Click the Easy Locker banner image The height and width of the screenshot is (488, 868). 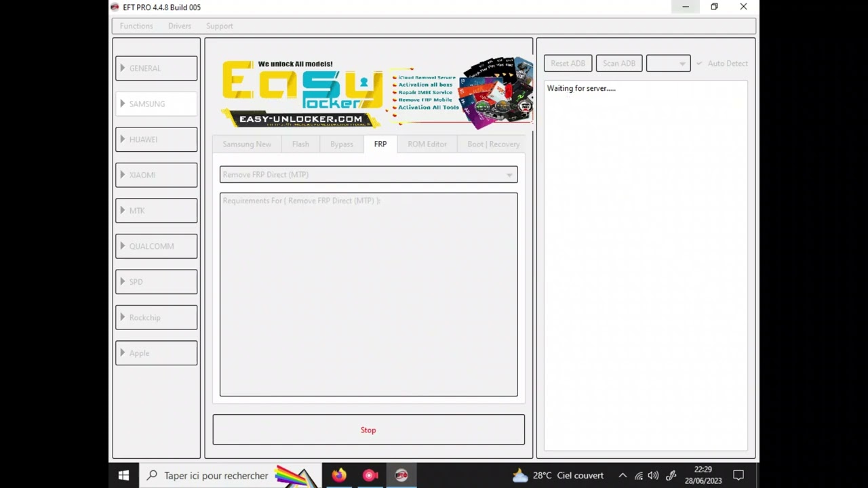(x=377, y=93)
